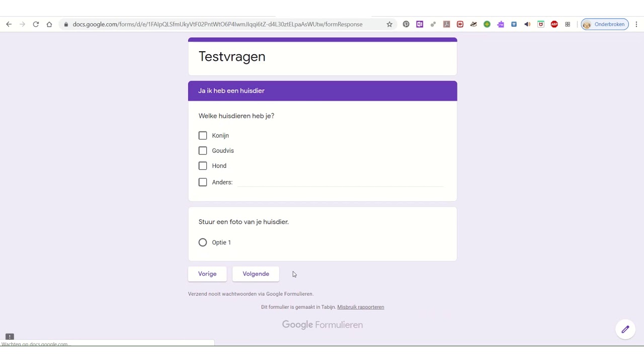Click the speaker volume extension icon
The image size is (644, 362).
tap(527, 24)
